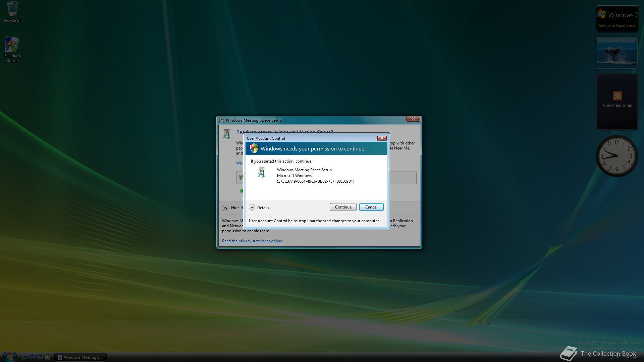Click the User Account Control title bar text
The width and height of the screenshot is (644, 362).
coord(266,138)
